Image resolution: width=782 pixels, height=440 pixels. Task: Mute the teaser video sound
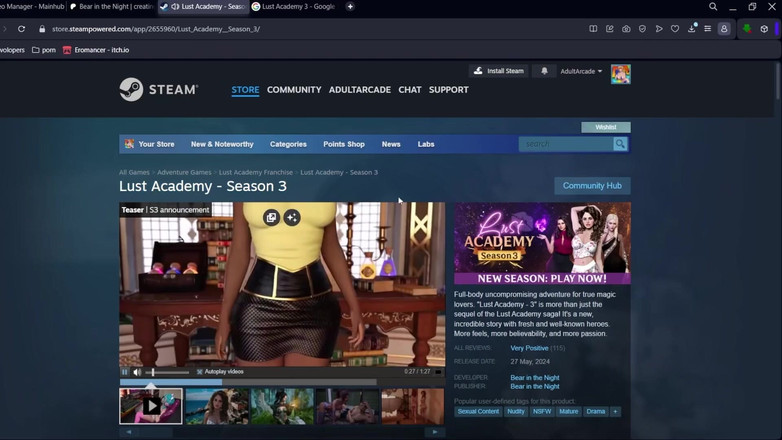click(137, 372)
